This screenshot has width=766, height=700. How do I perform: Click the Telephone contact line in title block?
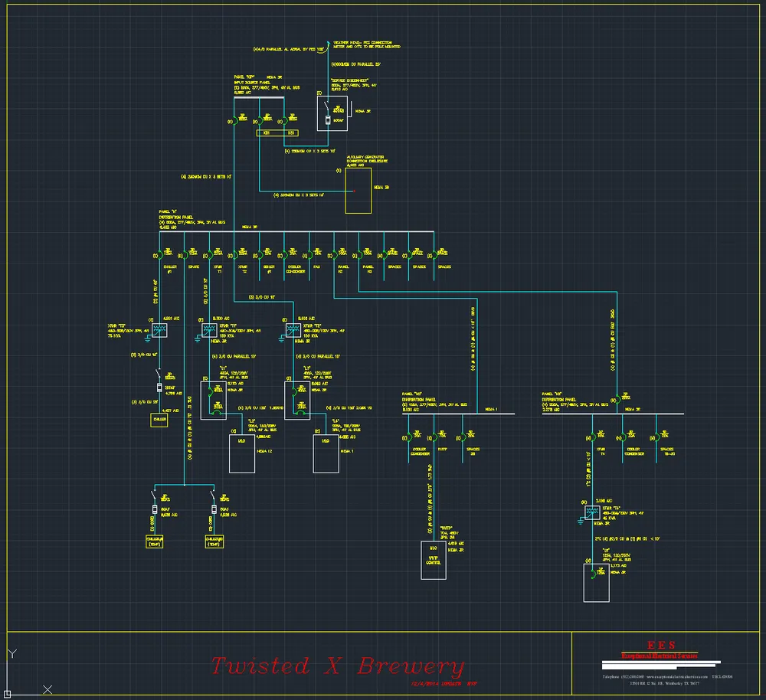(x=667, y=676)
